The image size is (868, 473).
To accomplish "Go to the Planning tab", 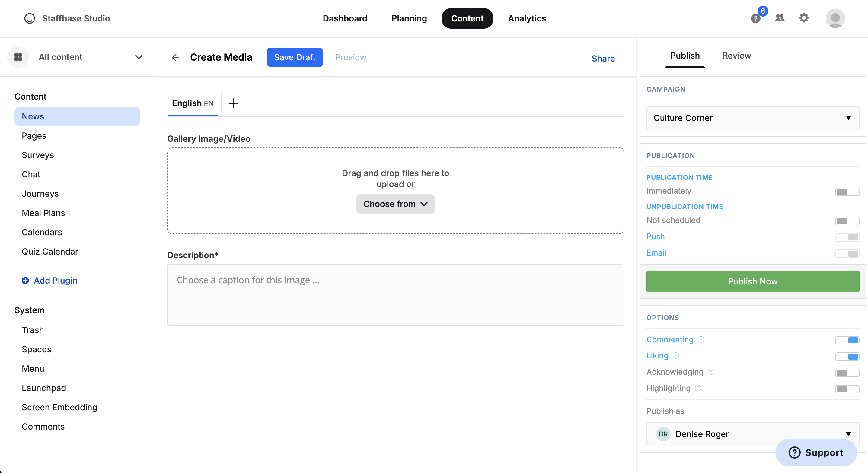I will click(409, 18).
